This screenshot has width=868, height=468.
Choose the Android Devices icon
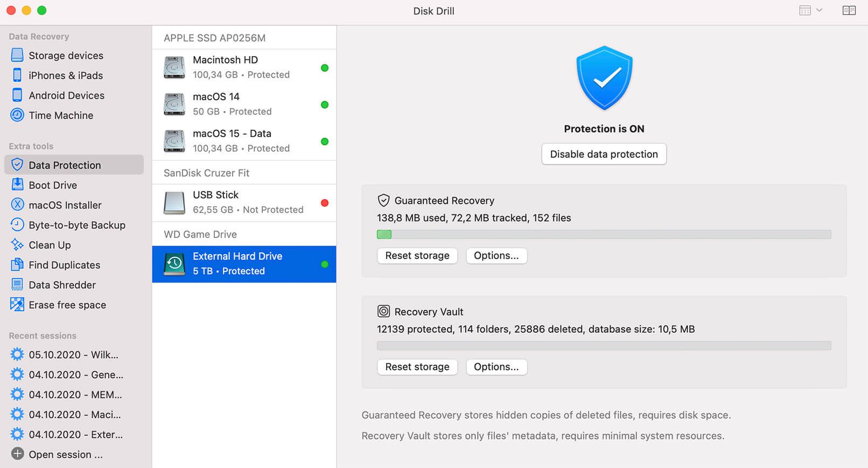coord(17,95)
